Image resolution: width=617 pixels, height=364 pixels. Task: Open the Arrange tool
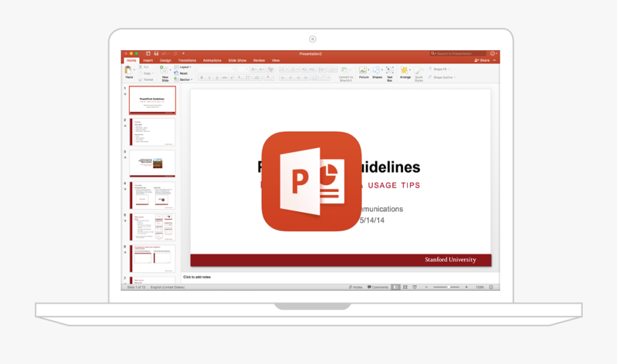click(405, 73)
